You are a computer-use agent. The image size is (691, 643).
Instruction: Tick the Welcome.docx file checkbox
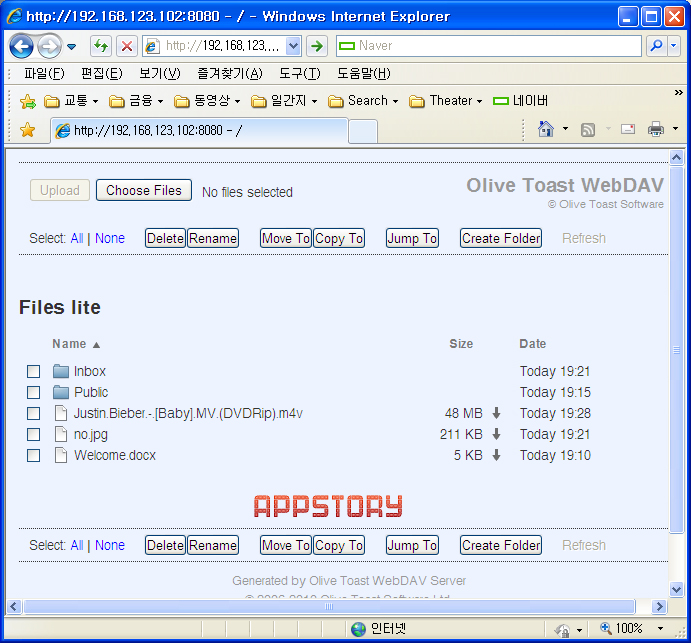click(33, 455)
